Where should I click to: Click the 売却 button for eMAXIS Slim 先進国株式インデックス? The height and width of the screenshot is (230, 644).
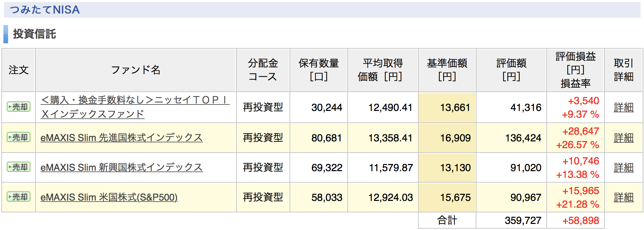click(19, 137)
